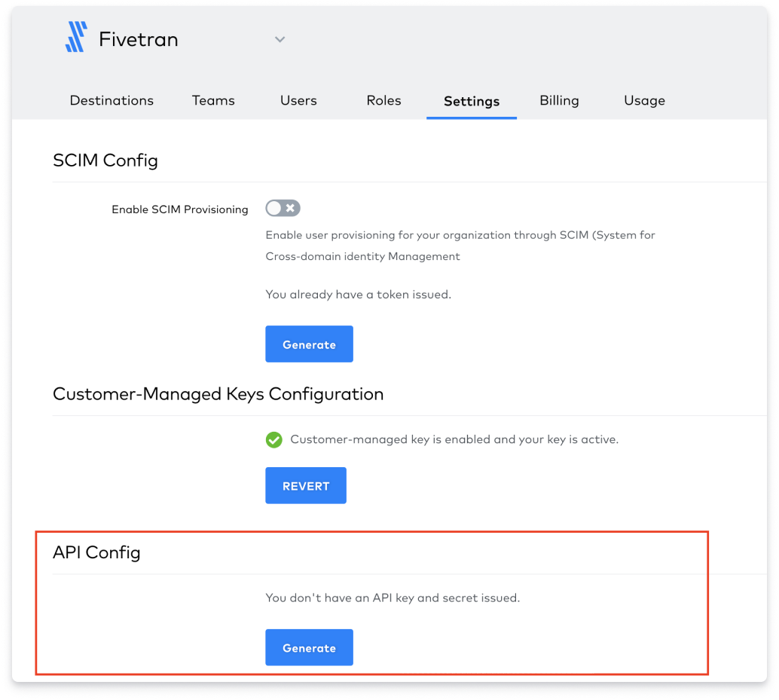The width and height of the screenshot is (779, 700).
Task: Open the Billing tab
Action: (x=559, y=100)
